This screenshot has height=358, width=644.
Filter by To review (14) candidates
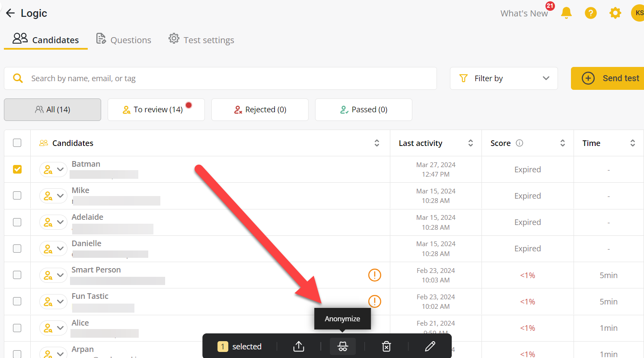coord(156,110)
